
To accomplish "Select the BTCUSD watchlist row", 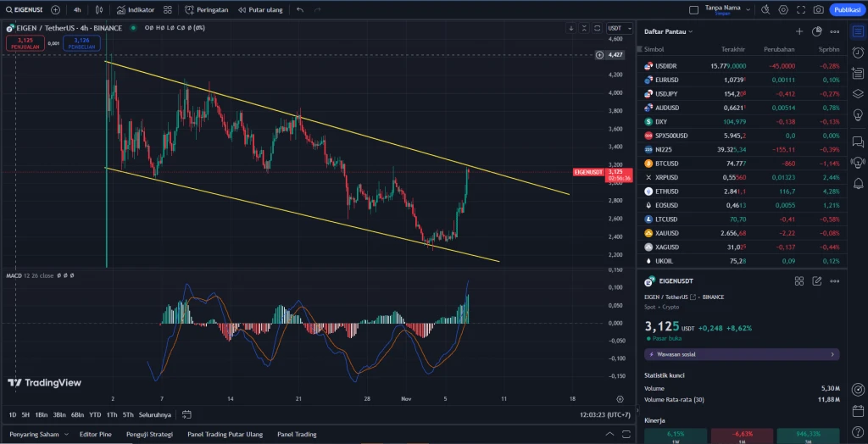I will (742, 164).
